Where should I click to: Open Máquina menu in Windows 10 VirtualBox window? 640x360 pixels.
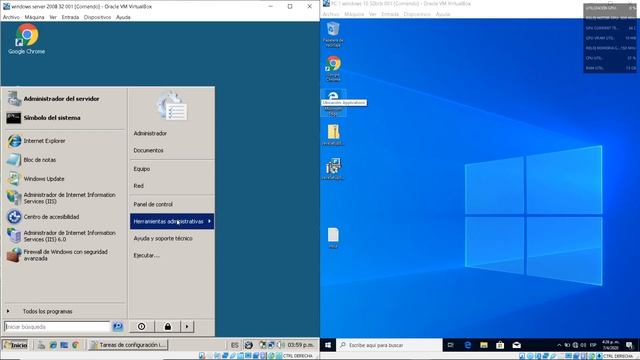point(354,14)
